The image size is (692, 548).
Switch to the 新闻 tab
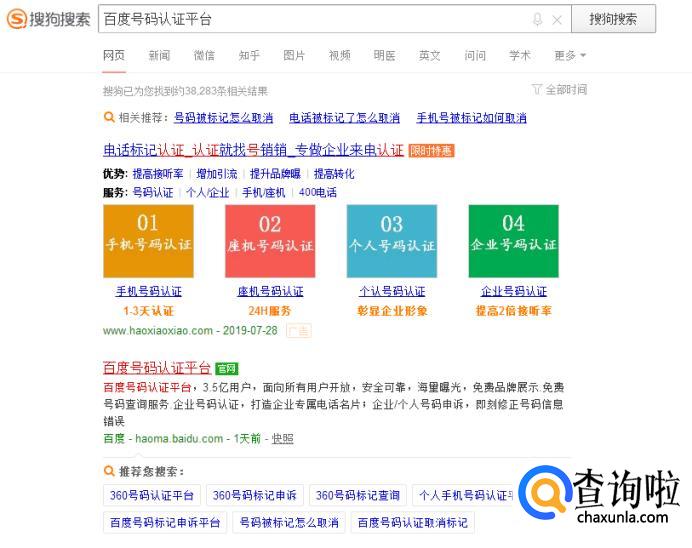(159, 56)
